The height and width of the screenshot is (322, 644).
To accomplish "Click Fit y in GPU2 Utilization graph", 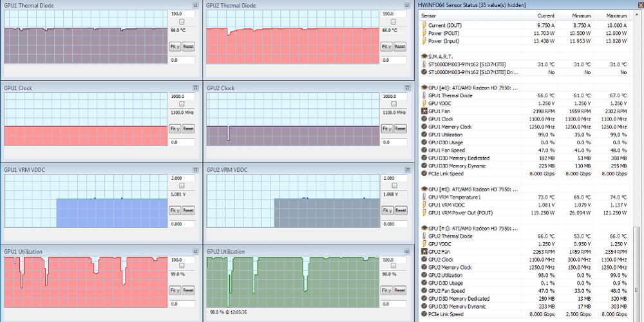I will (x=386, y=290).
